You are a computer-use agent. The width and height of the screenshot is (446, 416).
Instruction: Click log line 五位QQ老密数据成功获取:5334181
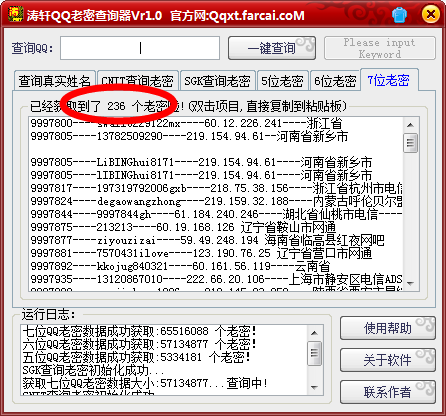136,357
